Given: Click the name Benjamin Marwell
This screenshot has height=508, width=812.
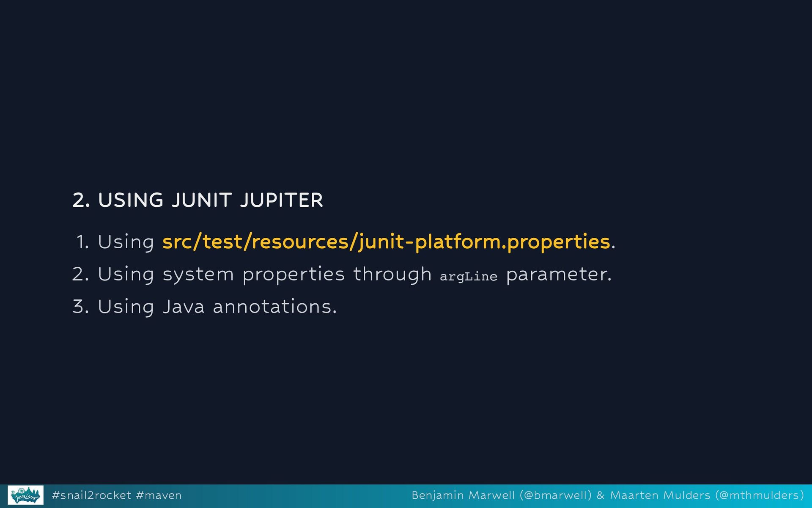Looking at the screenshot, I should (463, 495).
